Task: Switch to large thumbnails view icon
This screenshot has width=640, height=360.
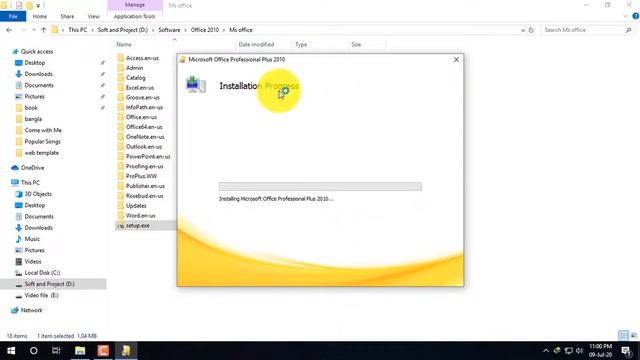Action: [634, 336]
